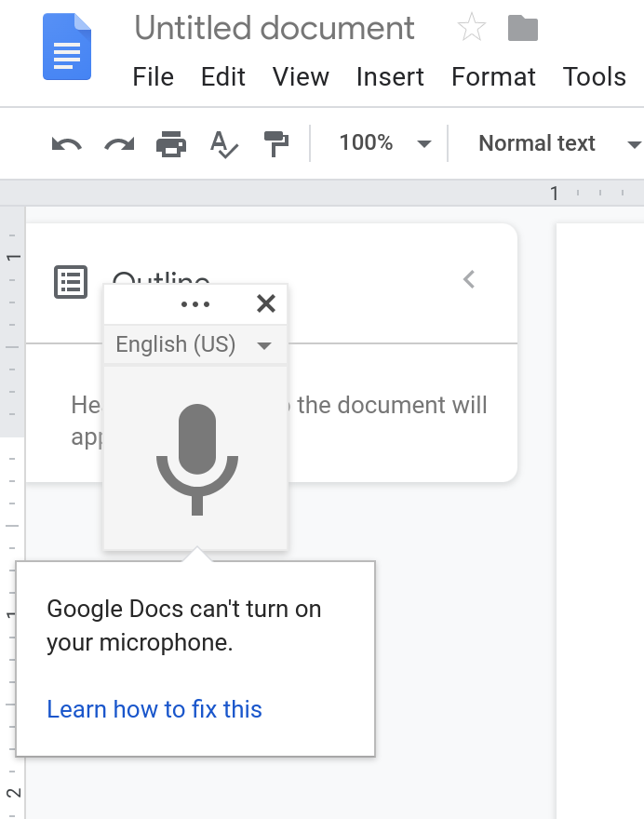The image size is (644, 819).
Task: Click into the document page area
Action: (600, 521)
